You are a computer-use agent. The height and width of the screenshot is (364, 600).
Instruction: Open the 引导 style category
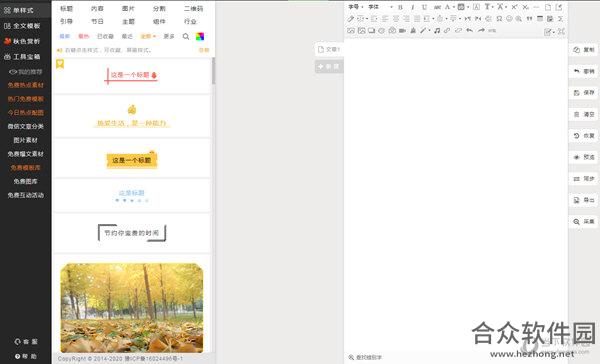click(66, 21)
